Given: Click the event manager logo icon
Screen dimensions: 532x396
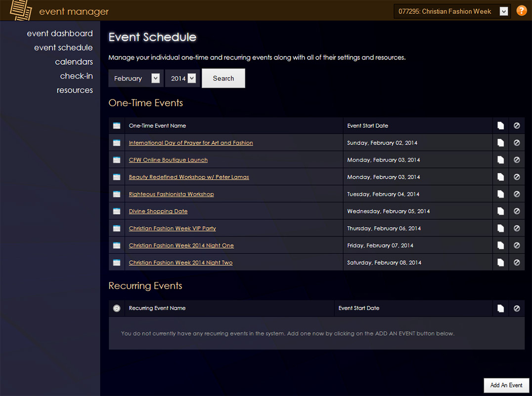Looking at the screenshot, I should coord(20,10).
